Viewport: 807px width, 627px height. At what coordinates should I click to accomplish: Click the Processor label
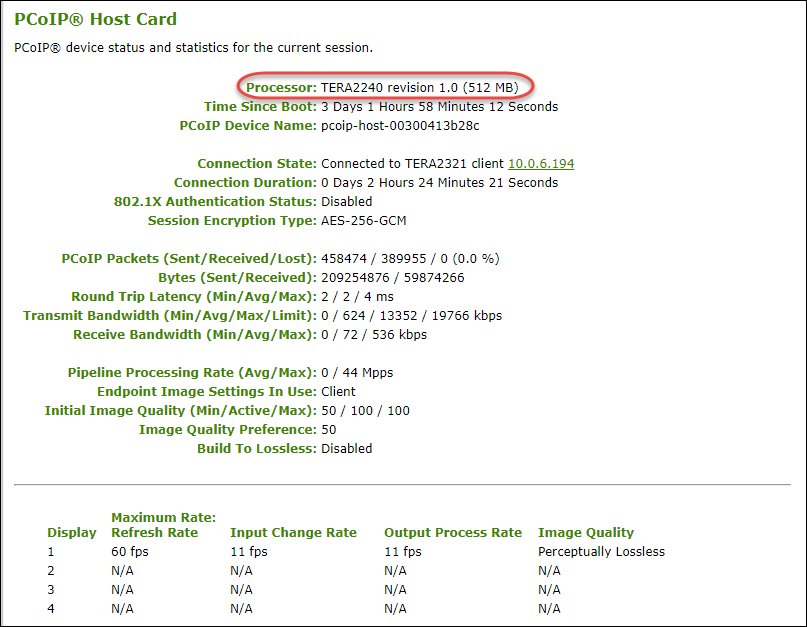point(281,88)
